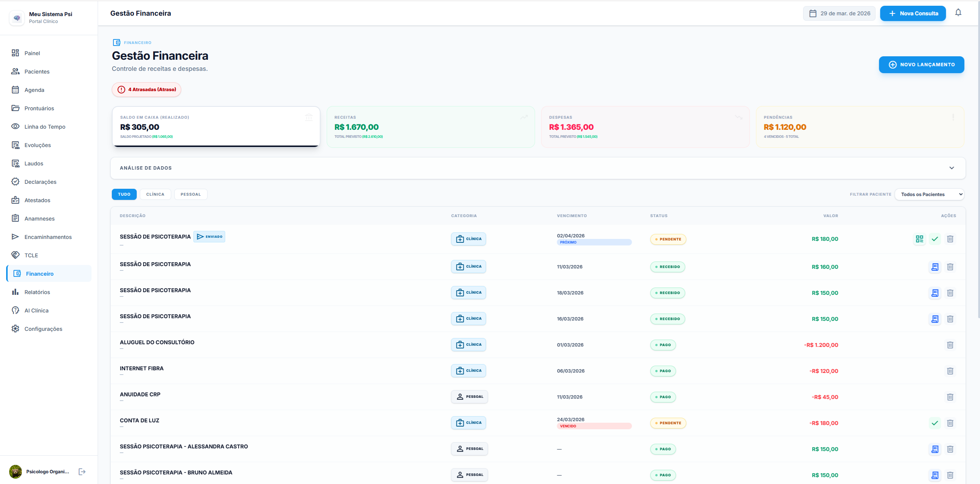Viewport: 980px width, 484px height.
Task: Open Pacientes from the sidebar
Action: pos(49,72)
